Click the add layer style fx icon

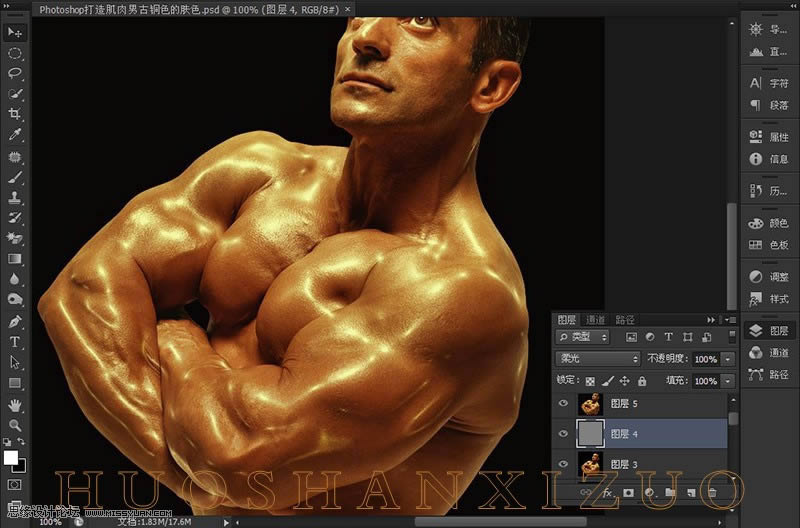click(x=607, y=493)
